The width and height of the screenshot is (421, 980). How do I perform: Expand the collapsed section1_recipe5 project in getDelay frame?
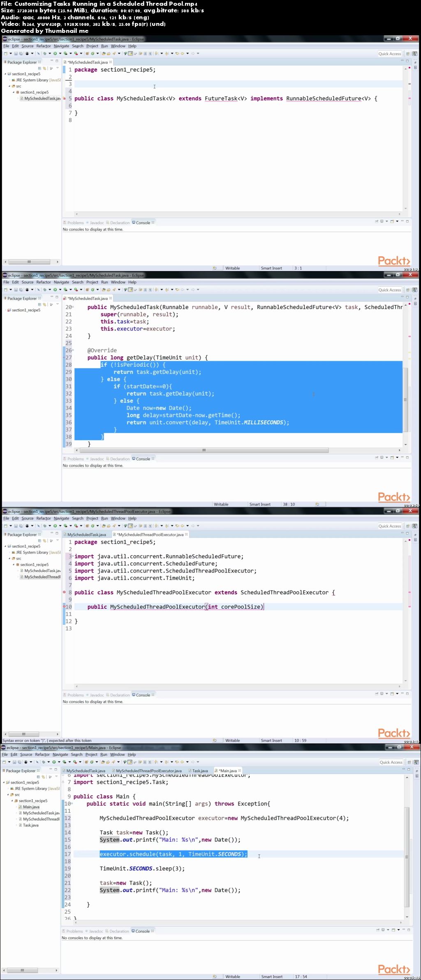click(x=5, y=310)
